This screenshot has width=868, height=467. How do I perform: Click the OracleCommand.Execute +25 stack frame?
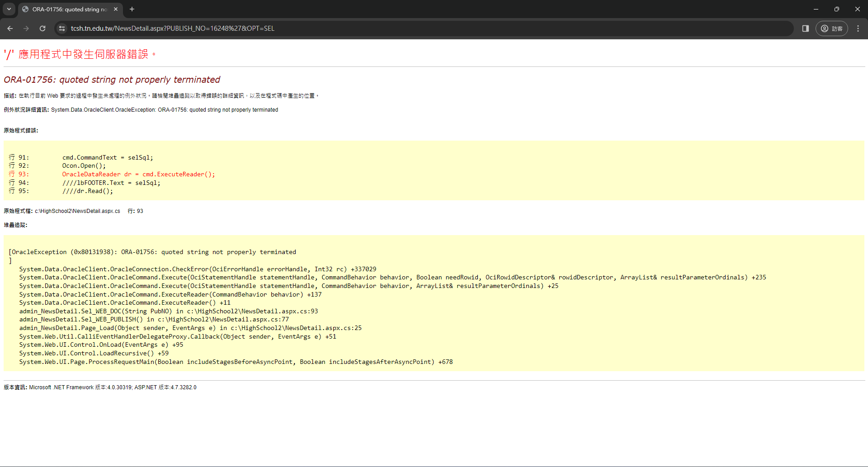(289, 286)
